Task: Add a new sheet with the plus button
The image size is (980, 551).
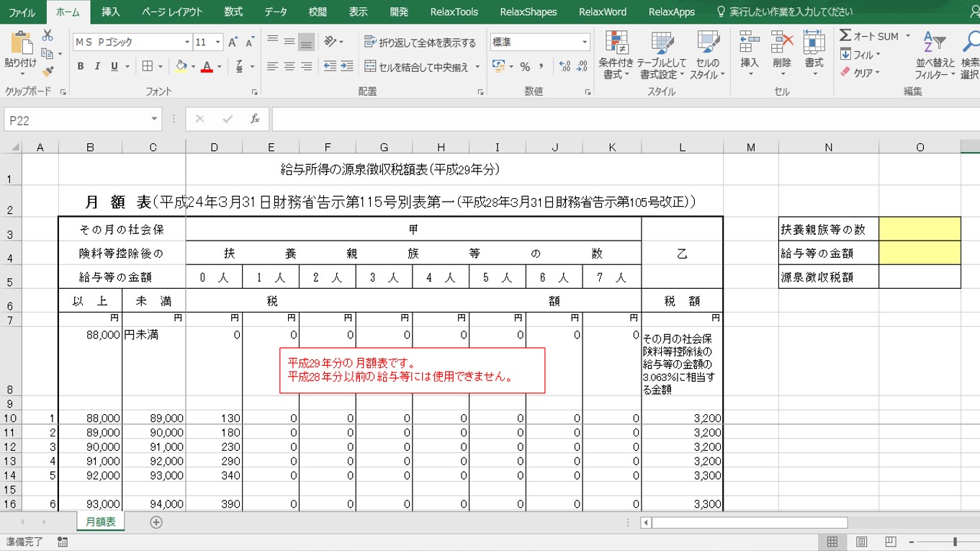Action: pos(156,521)
